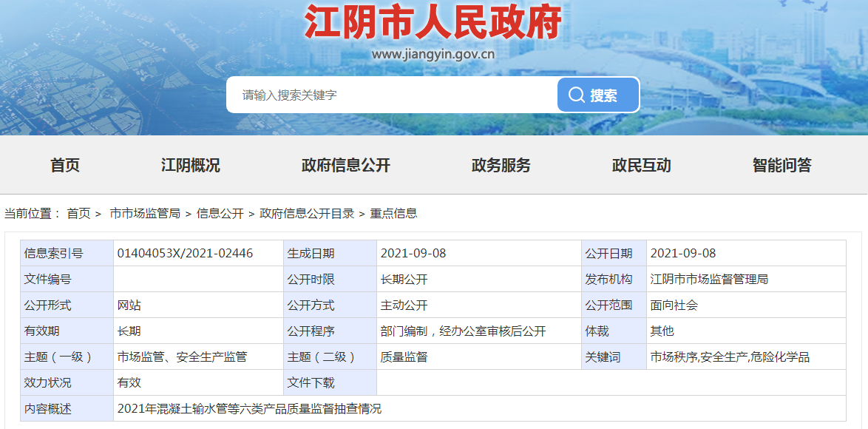Click the 面向社会 cell
Image resolution: width=868 pixels, height=429 pixels.
coord(746,305)
